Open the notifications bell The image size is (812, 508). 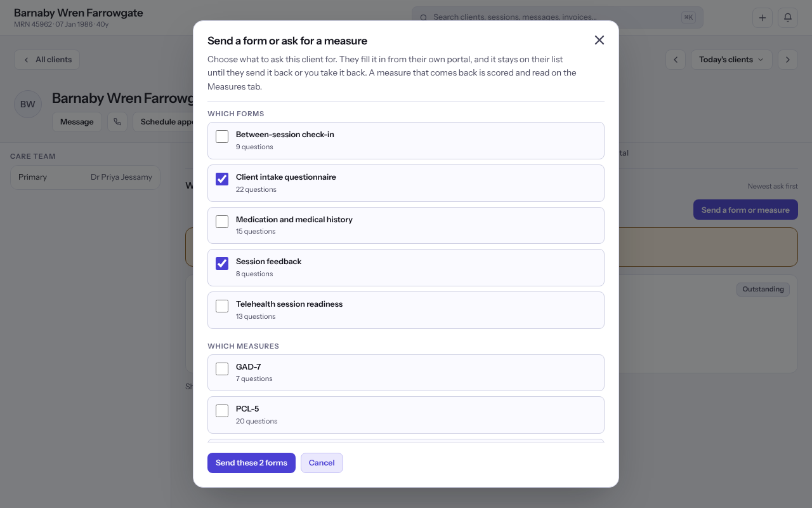tap(788, 18)
